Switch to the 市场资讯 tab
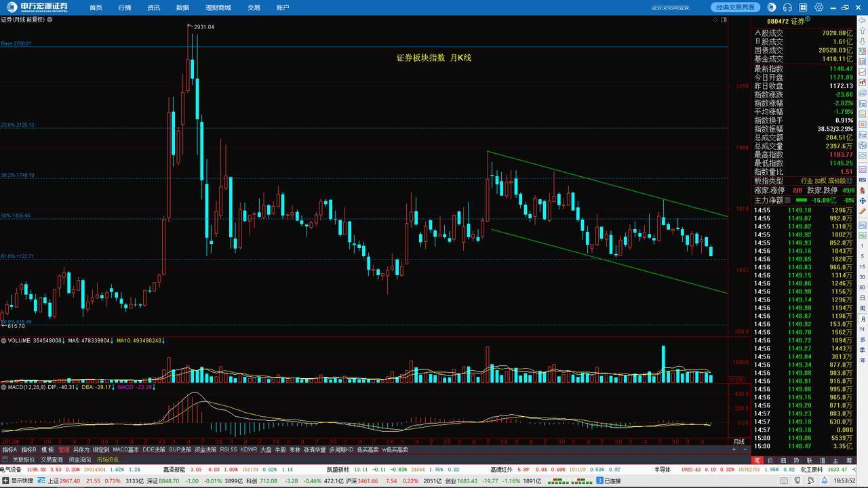868x488 pixels. pyautogui.click(x=107, y=460)
